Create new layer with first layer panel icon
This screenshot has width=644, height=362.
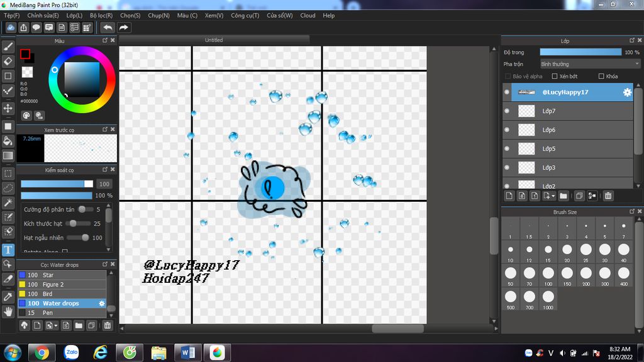click(509, 196)
